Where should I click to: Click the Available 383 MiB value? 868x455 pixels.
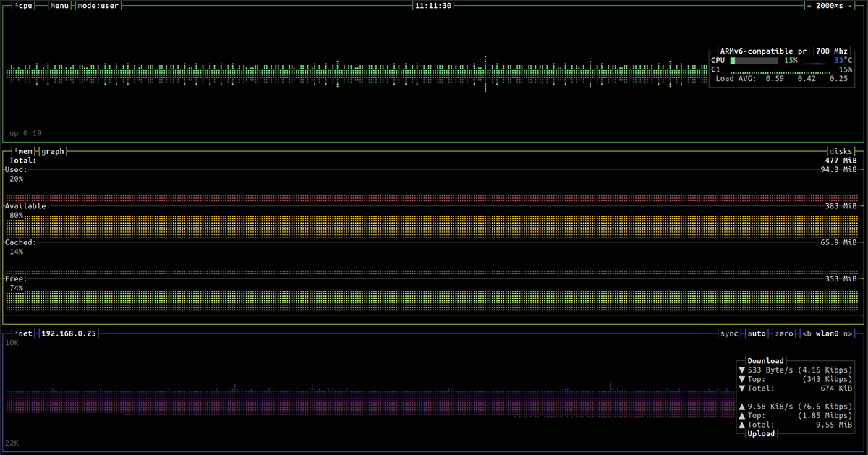[x=841, y=206]
